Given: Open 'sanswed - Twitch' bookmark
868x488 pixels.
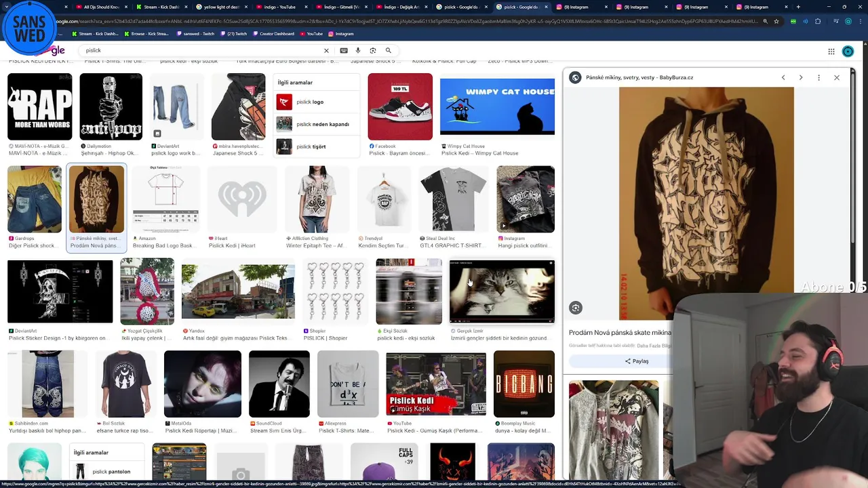Looking at the screenshot, I should click(195, 33).
